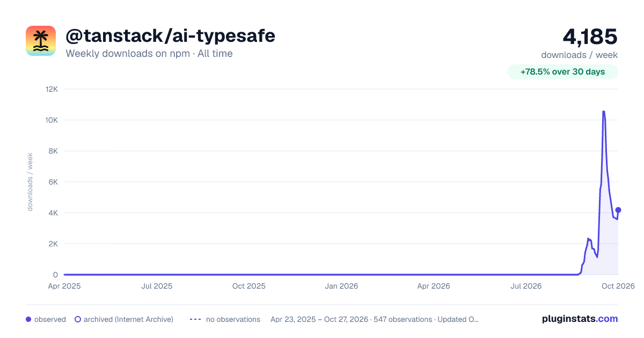The image size is (644, 338).
Task: Click the latest data point dot on the chart
Action: click(x=618, y=210)
